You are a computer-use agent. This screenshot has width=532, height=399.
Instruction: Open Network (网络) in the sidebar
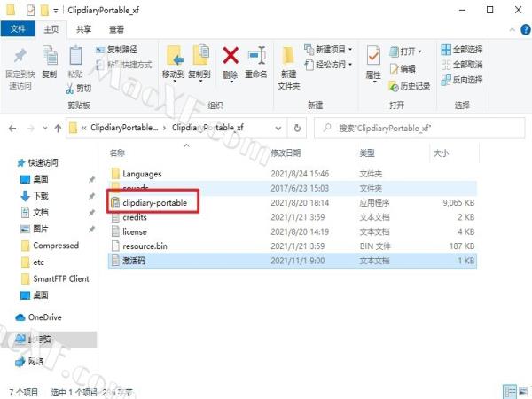pyautogui.click(x=30, y=362)
